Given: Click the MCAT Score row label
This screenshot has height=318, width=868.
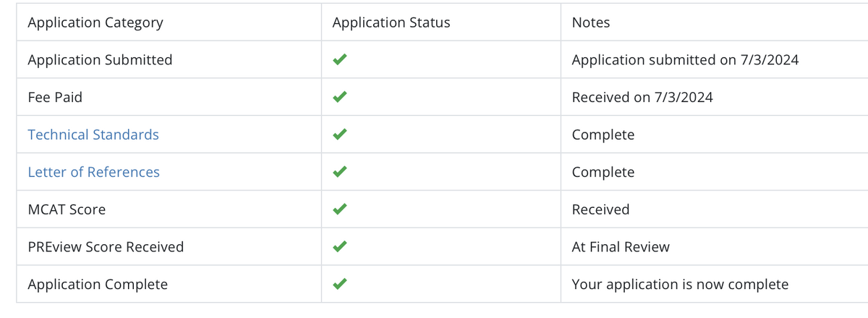Looking at the screenshot, I should click(67, 209).
